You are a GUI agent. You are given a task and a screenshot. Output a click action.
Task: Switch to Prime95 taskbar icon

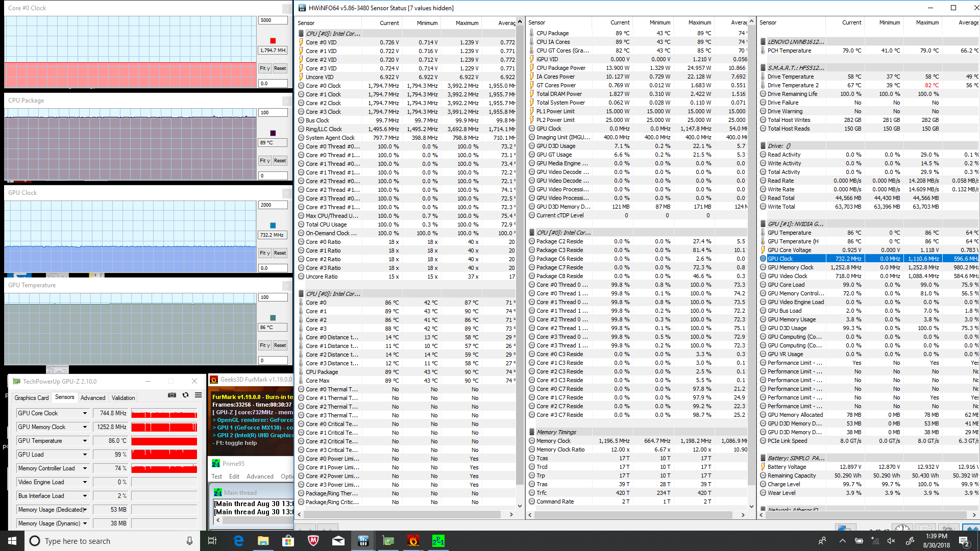[x=438, y=541]
